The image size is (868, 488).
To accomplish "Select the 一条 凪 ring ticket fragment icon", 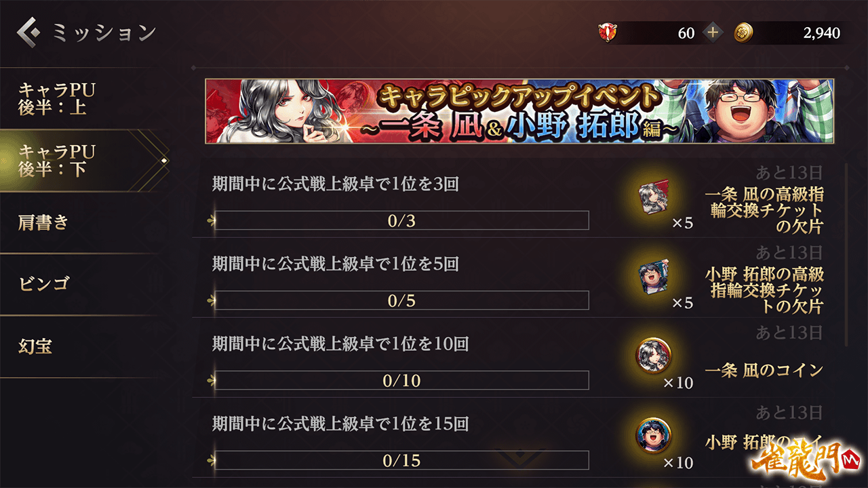I will 654,197.
